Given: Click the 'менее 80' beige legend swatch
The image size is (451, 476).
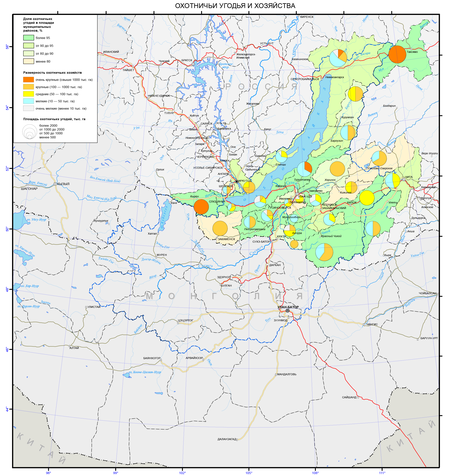Looking at the screenshot, I should tap(29, 61).
